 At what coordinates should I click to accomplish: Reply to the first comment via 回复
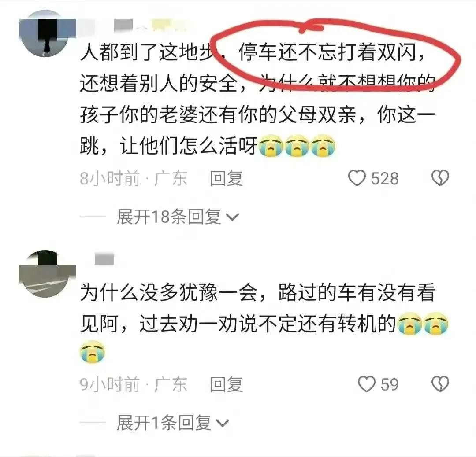[227, 178]
